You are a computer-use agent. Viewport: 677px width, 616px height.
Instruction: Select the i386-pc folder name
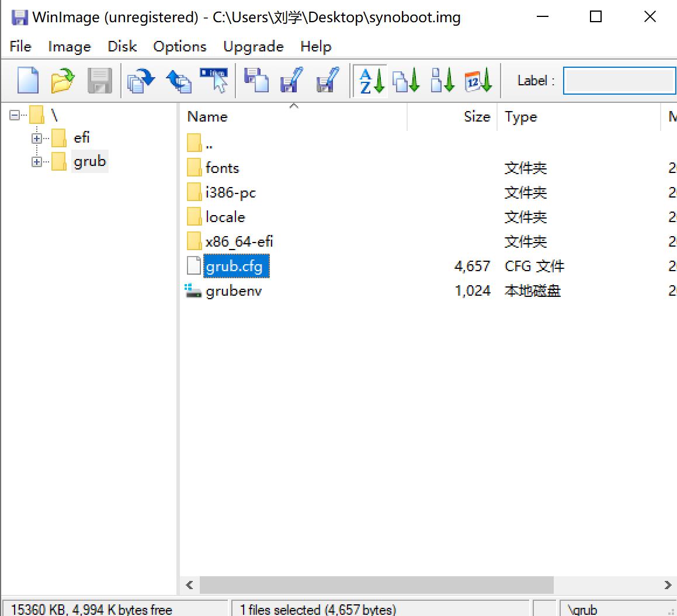pos(231,192)
